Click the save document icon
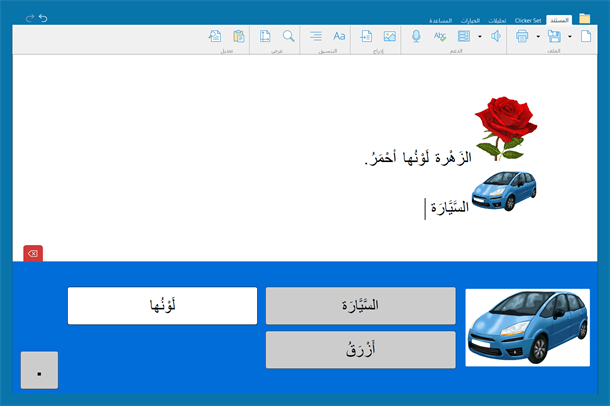This screenshot has height=406, width=610. pos(554,36)
